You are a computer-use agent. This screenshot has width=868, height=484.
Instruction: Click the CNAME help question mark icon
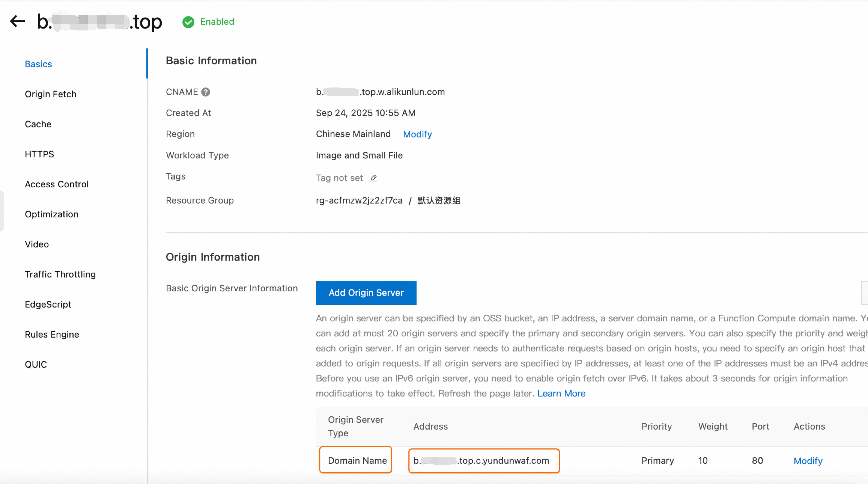point(205,92)
